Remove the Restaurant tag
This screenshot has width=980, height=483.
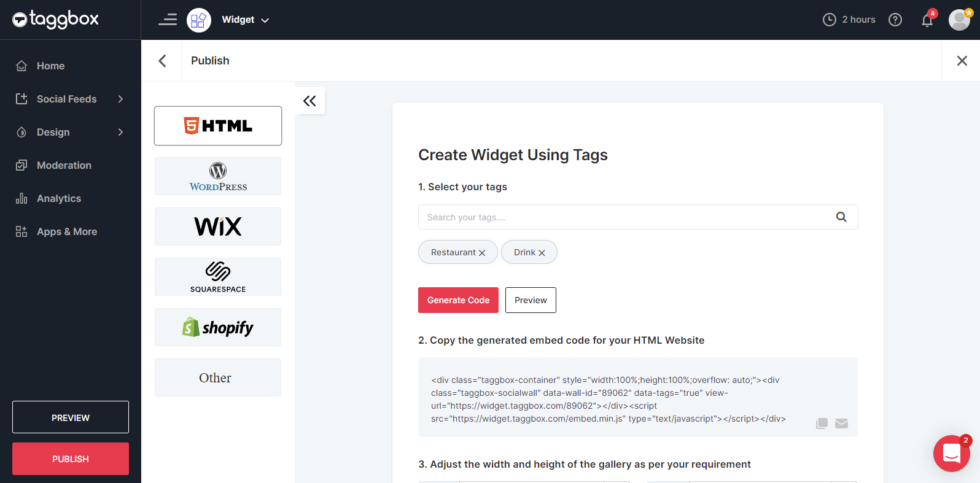(482, 253)
